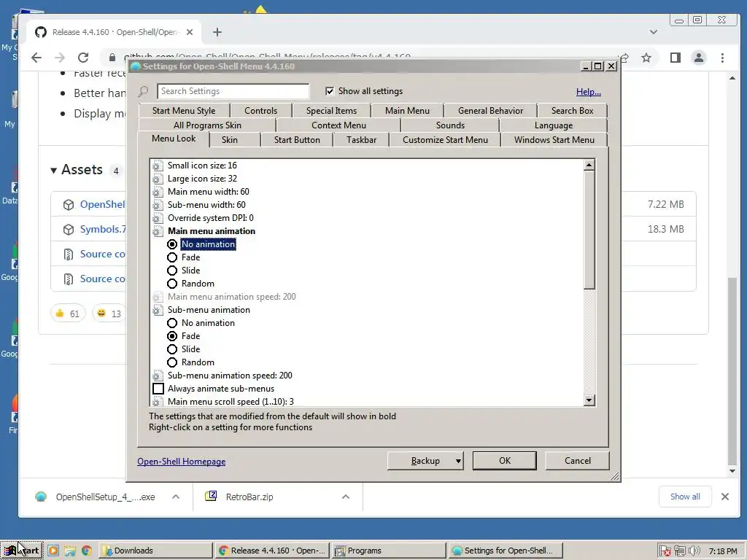This screenshot has width=747, height=560.
Task: Open the Start button on taskbar
Action: pyautogui.click(x=22, y=551)
